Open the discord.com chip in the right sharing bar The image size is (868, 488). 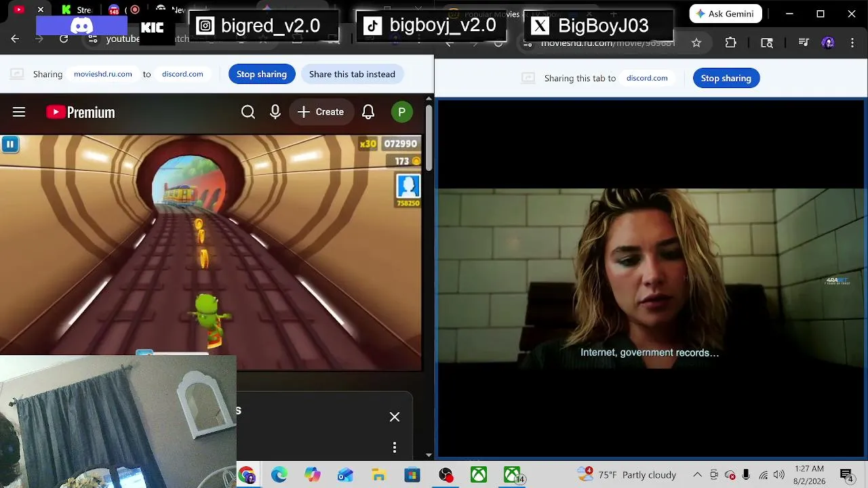click(647, 78)
